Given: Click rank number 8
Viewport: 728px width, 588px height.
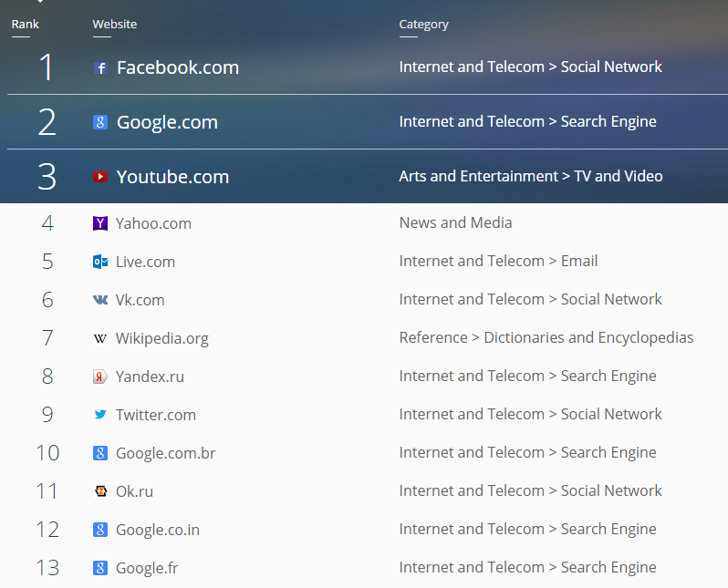Looking at the screenshot, I should pos(47,377).
